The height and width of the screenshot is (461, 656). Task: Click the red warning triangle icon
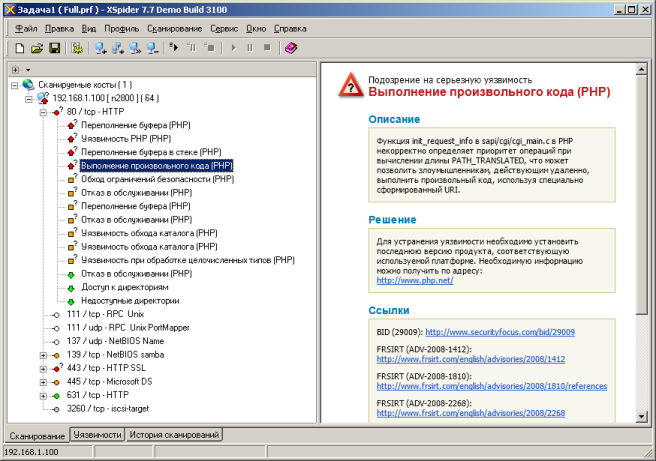(x=351, y=85)
